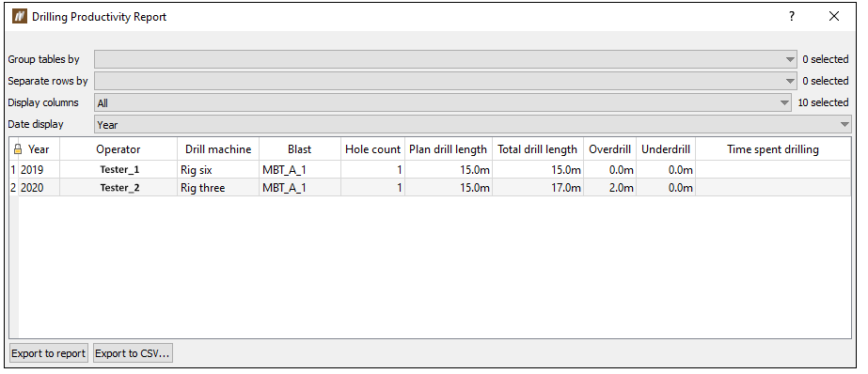The width and height of the screenshot is (868, 374).
Task: Sort by the Year column header
Action: pyautogui.click(x=39, y=149)
